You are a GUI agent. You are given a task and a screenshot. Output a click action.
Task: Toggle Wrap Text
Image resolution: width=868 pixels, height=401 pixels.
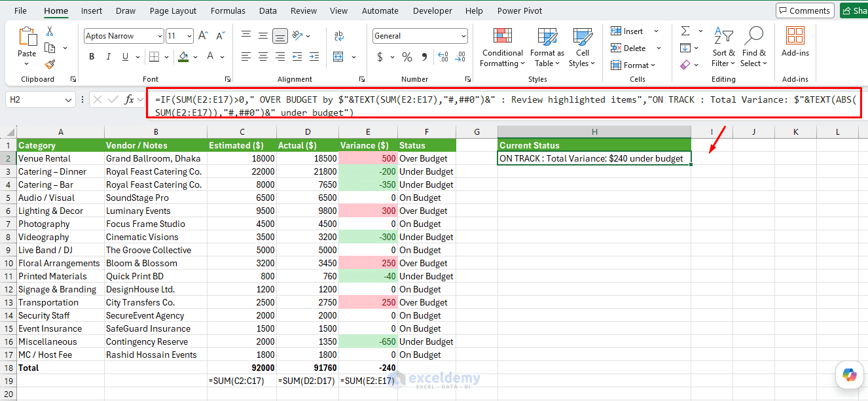(x=339, y=36)
